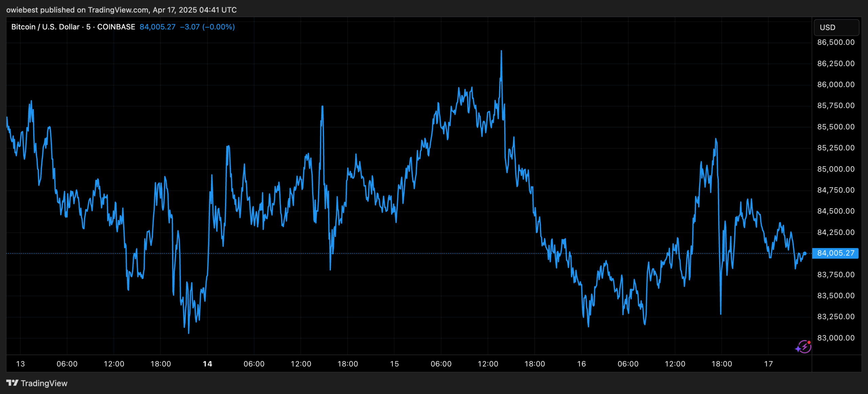Click the 85,750.00 price axis label
Viewport: 868px width, 394px height.
tap(836, 105)
